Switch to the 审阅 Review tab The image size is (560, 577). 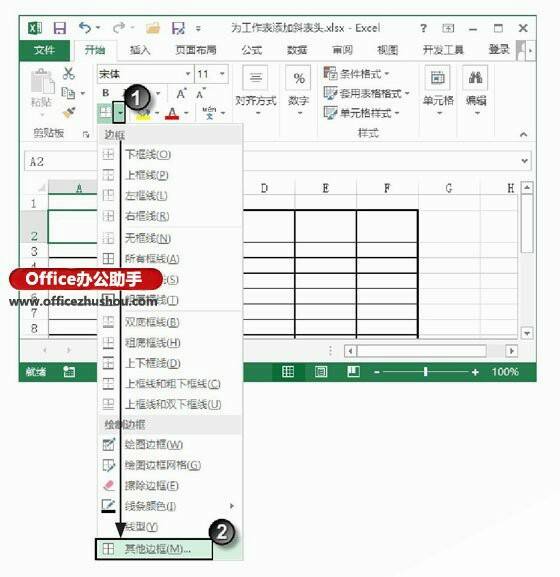343,50
